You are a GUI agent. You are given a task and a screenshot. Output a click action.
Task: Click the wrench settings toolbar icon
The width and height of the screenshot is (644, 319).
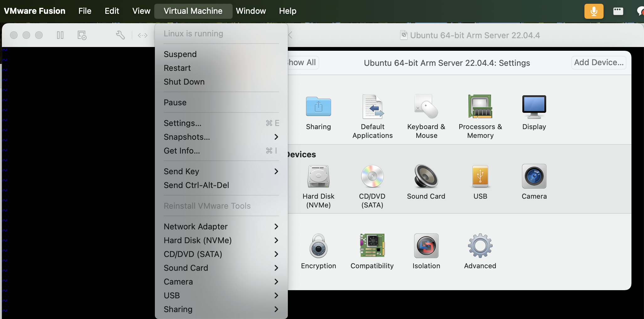point(120,35)
